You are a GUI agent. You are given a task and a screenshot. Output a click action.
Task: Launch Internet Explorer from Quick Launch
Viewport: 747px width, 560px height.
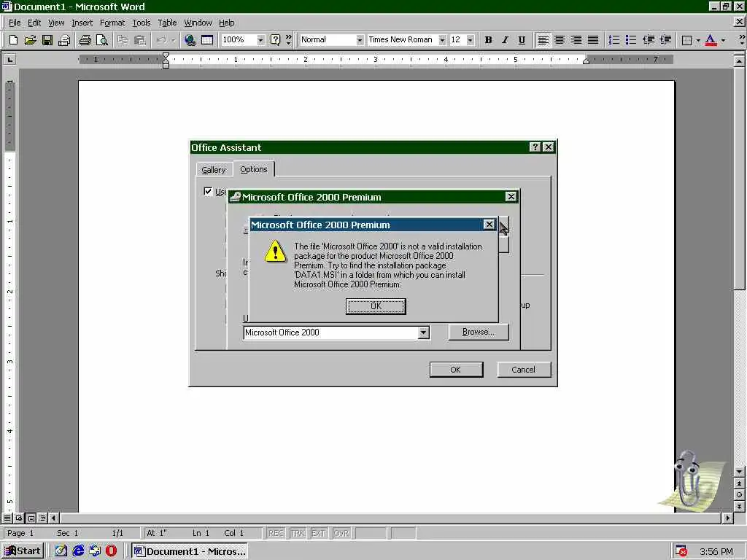pyautogui.click(x=78, y=551)
